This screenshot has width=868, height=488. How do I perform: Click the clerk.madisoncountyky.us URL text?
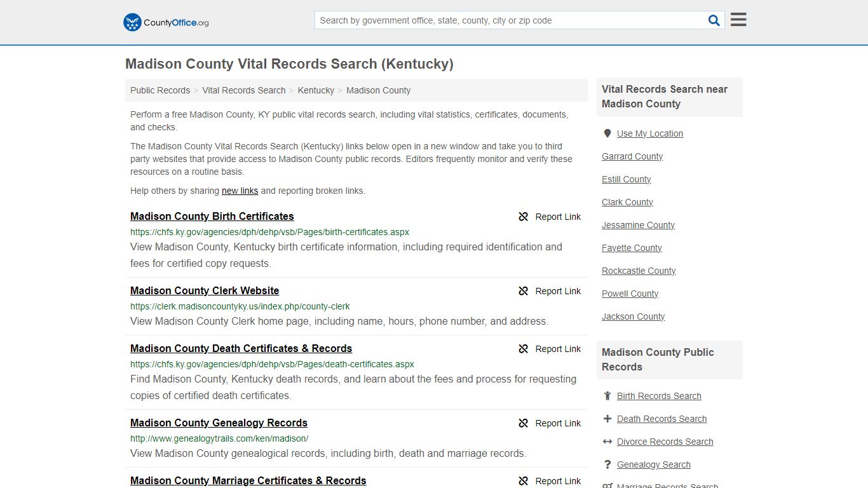click(240, 306)
